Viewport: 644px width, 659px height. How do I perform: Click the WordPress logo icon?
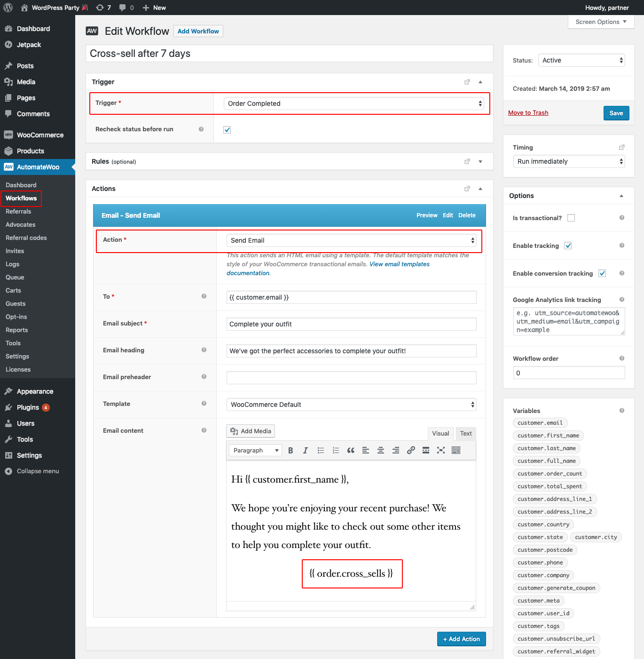pyautogui.click(x=8, y=8)
